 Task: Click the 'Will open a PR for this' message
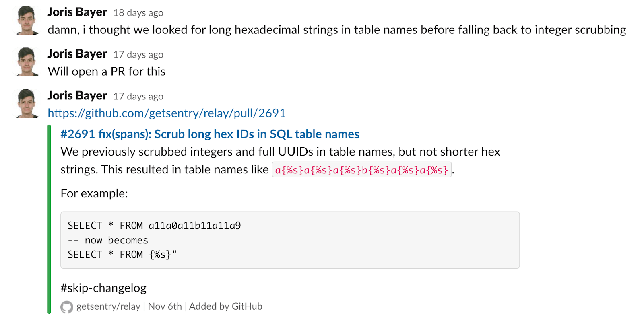[x=107, y=71]
